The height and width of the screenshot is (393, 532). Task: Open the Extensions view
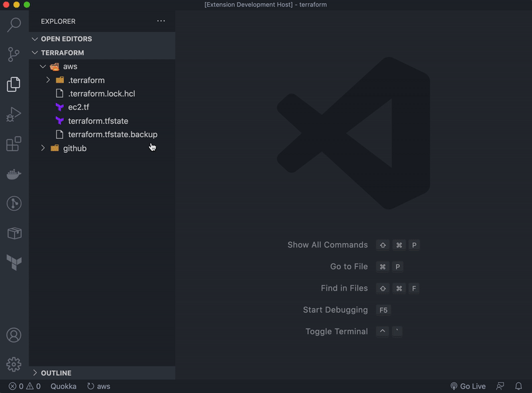[x=13, y=144]
